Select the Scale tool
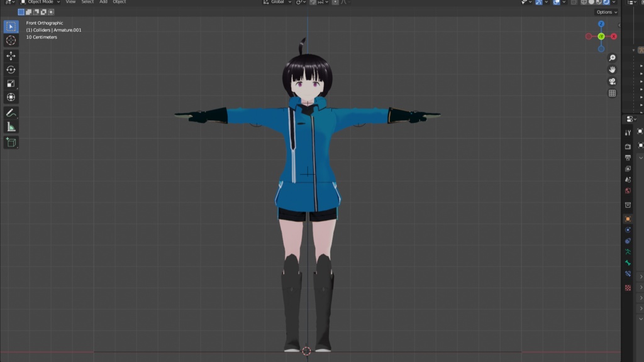This screenshot has width=644, height=362. coord(10,82)
